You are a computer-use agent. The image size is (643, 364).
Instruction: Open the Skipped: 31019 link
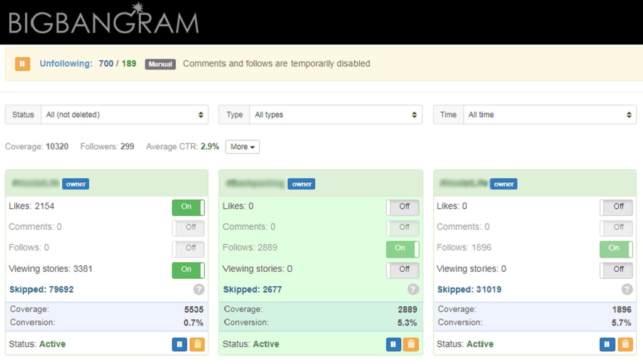[x=469, y=289]
